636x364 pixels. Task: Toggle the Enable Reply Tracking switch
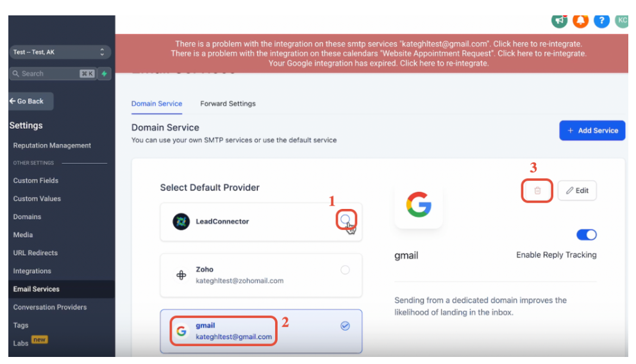point(586,235)
